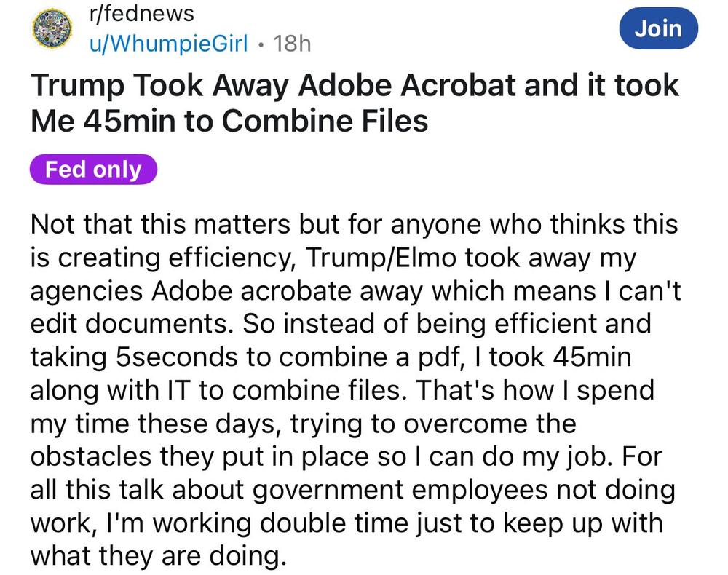Click 'edit documents.' in the post body
Viewport: 728px width, 575px height.
click(x=132, y=323)
